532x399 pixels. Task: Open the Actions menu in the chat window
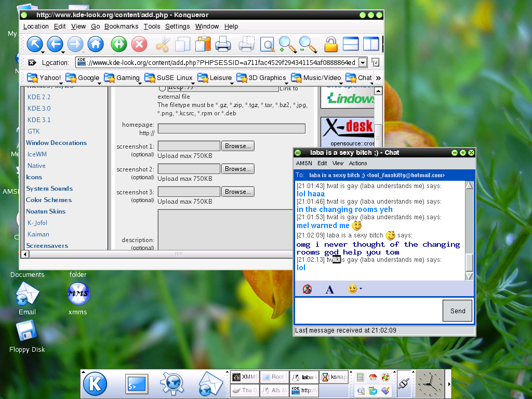point(358,163)
